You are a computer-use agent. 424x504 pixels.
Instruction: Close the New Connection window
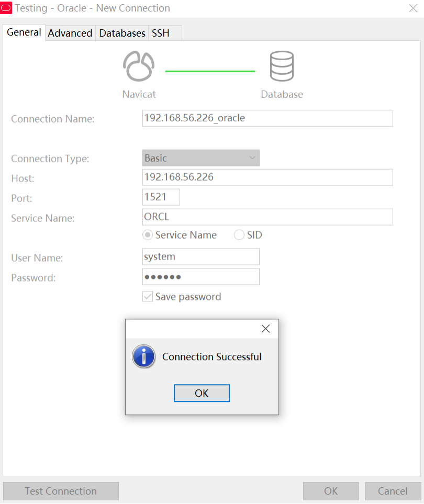click(413, 8)
